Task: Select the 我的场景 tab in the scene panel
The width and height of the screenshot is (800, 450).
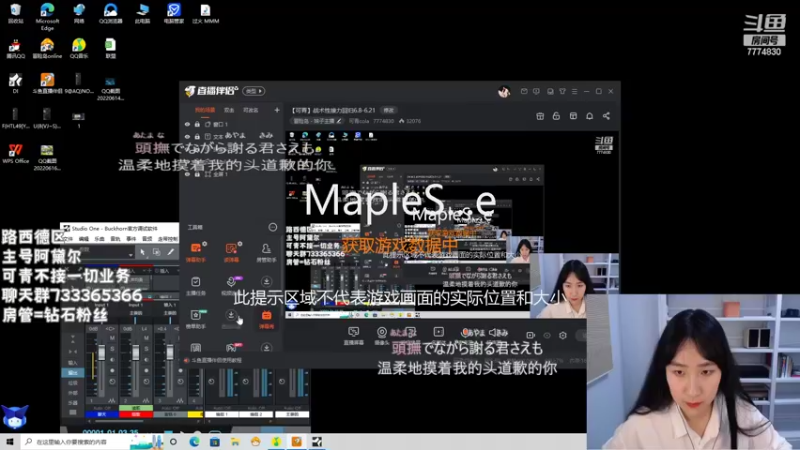Action: pyautogui.click(x=205, y=110)
